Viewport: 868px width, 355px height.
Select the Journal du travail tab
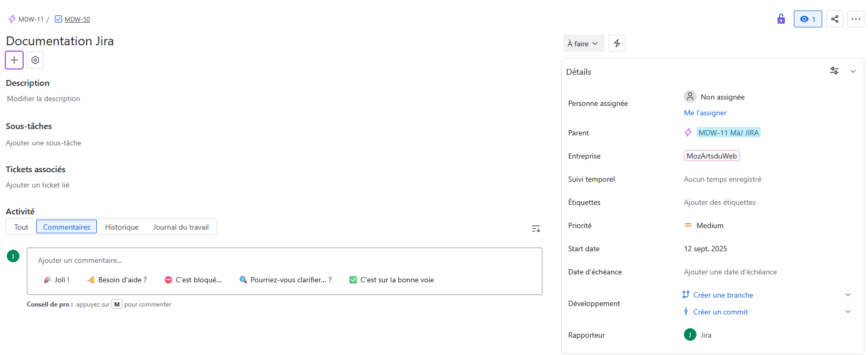tap(181, 227)
